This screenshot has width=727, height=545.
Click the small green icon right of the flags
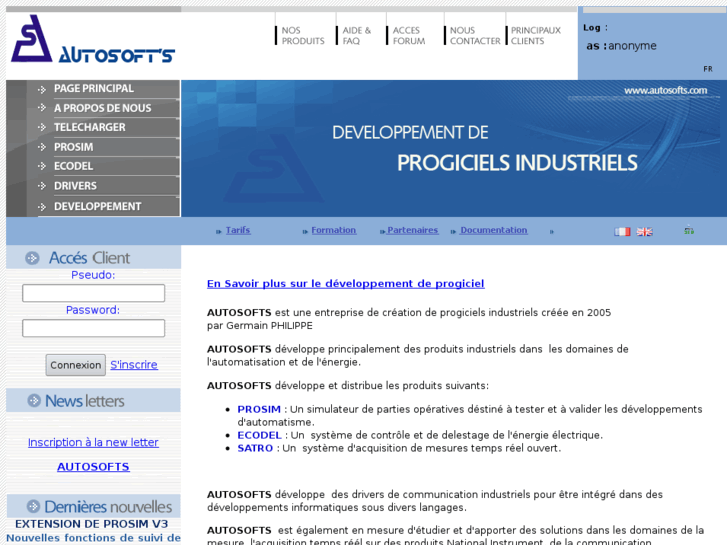pyautogui.click(x=689, y=230)
